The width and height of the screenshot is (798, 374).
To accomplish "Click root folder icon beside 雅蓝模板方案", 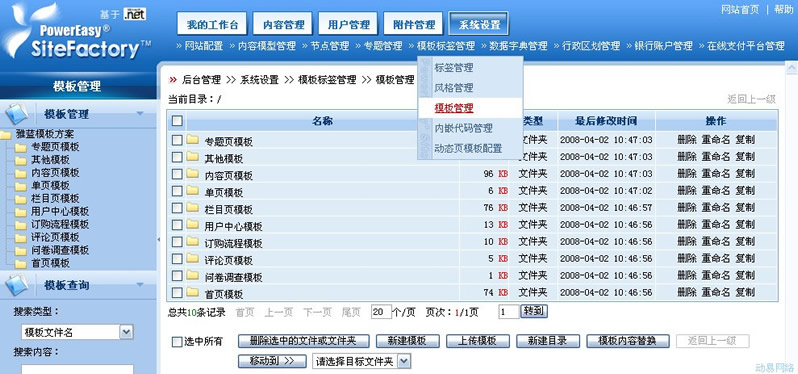I will coord(6,135).
